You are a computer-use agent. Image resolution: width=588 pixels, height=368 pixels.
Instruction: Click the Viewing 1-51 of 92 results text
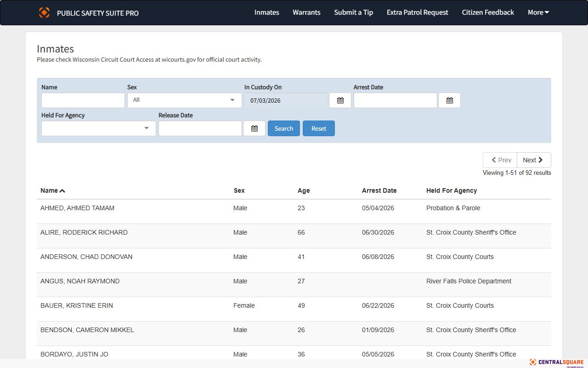(x=517, y=173)
